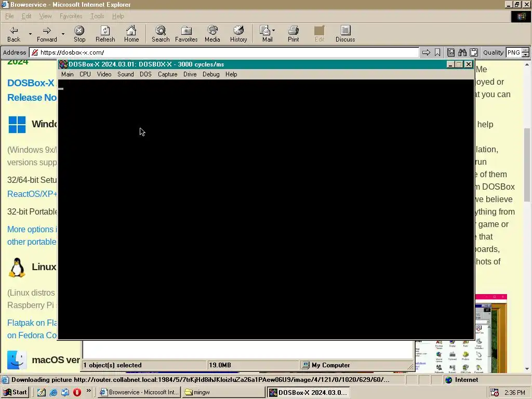Switch to Browservice taskbar button

(x=139, y=392)
